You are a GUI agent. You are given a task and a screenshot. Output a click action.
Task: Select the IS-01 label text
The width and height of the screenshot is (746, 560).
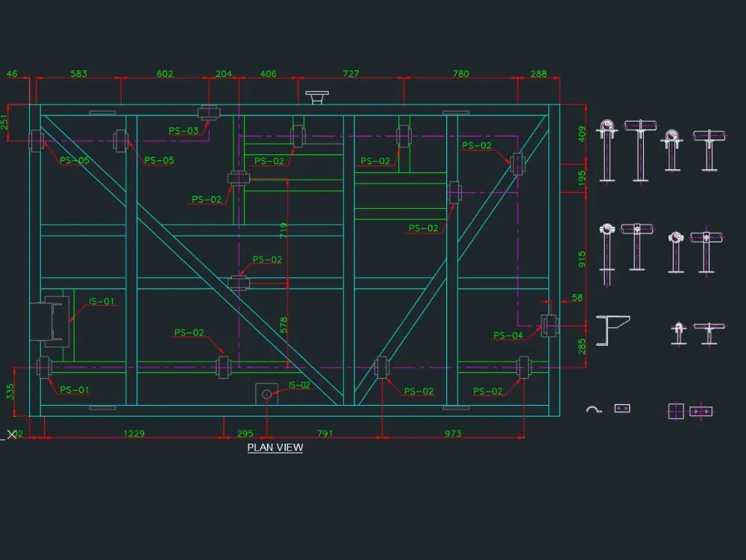(x=101, y=301)
